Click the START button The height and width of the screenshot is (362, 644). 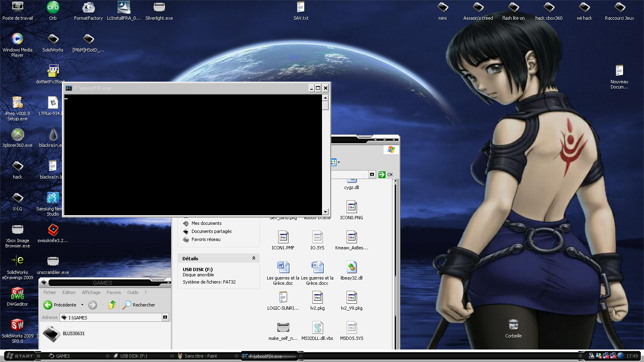(20, 356)
